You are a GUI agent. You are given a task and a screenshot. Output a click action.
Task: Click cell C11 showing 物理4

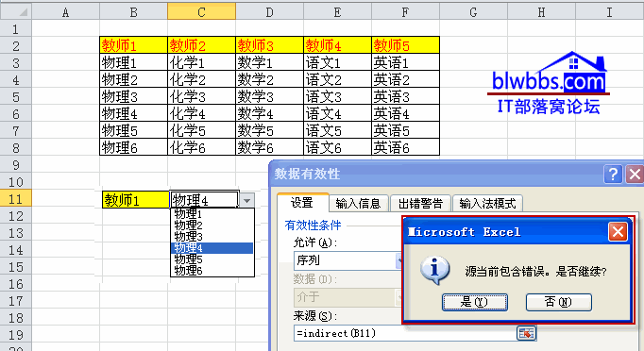[x=204, y=200]
